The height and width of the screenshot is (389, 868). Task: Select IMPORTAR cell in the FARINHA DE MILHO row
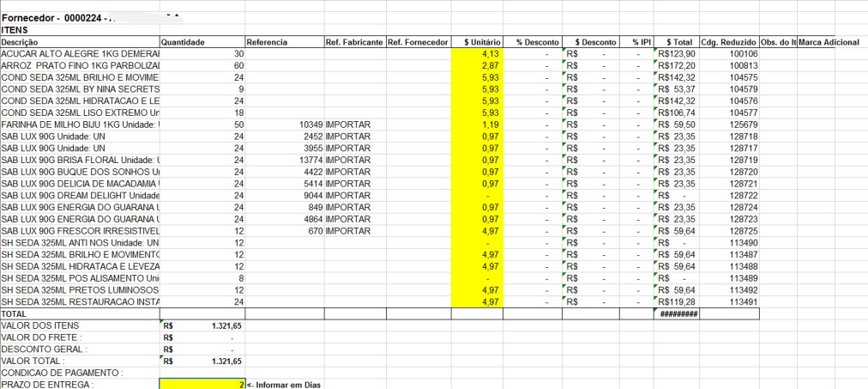(355, 125)
